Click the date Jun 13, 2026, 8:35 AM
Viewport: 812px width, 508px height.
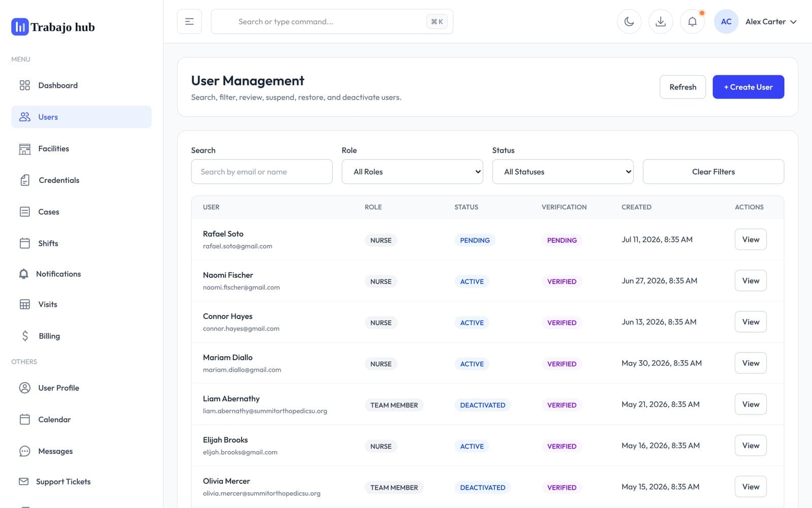click(x=659, y=322)
